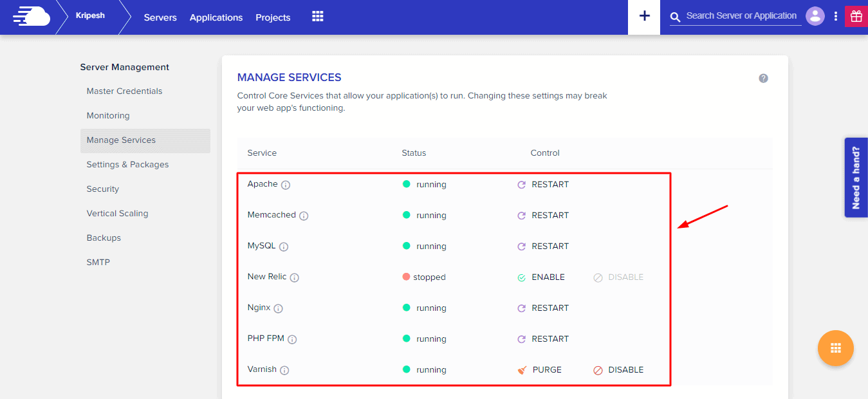The height and width of the screenshot is (399, 868).
Task: Click the info icon next to Apache
Action: click(286, 185)
